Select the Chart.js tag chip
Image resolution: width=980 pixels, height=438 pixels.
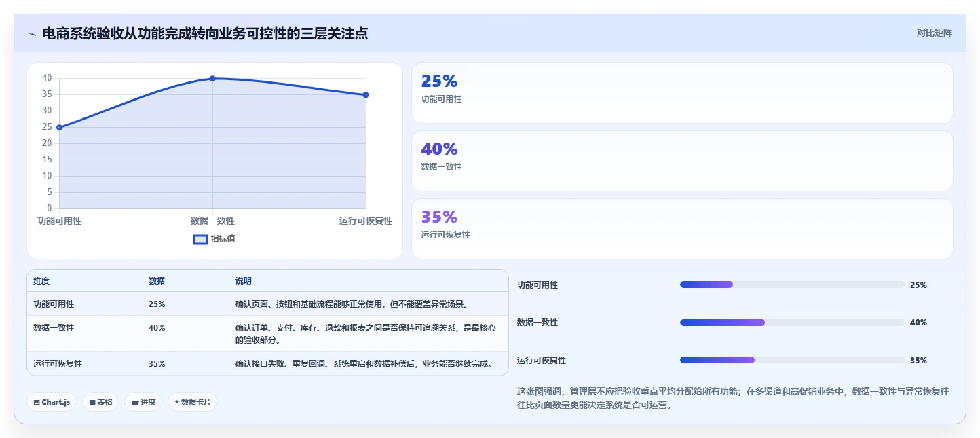52,402
